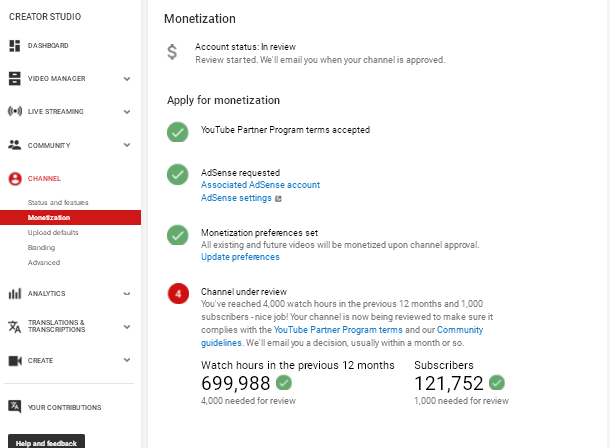Open Status and features submenu item
The image size is (610, 448).
pyautogui.click(x=58, y=203)
